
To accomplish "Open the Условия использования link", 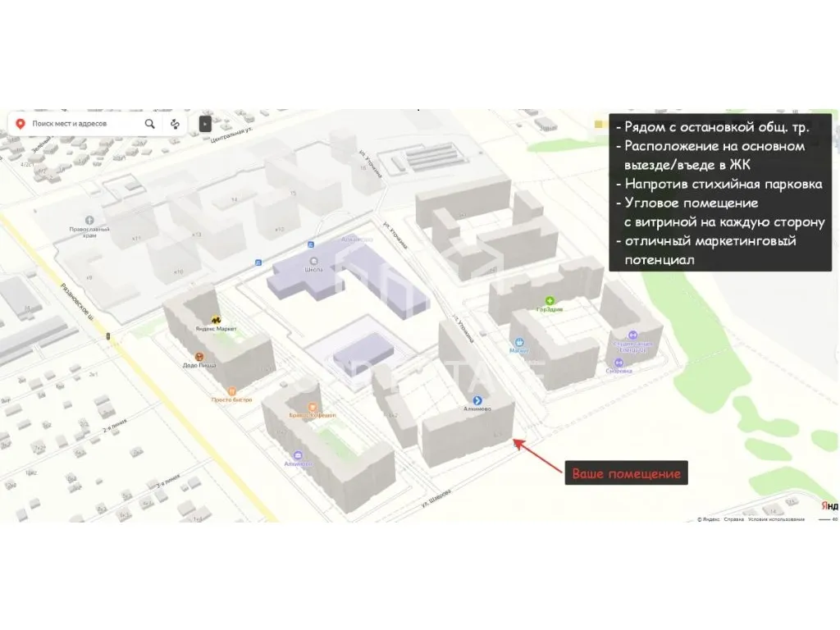I will coord(776,519).
